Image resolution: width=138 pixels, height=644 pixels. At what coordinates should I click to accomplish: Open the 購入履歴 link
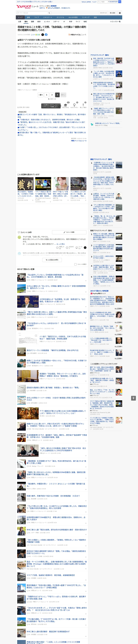(x=112, y=13)
